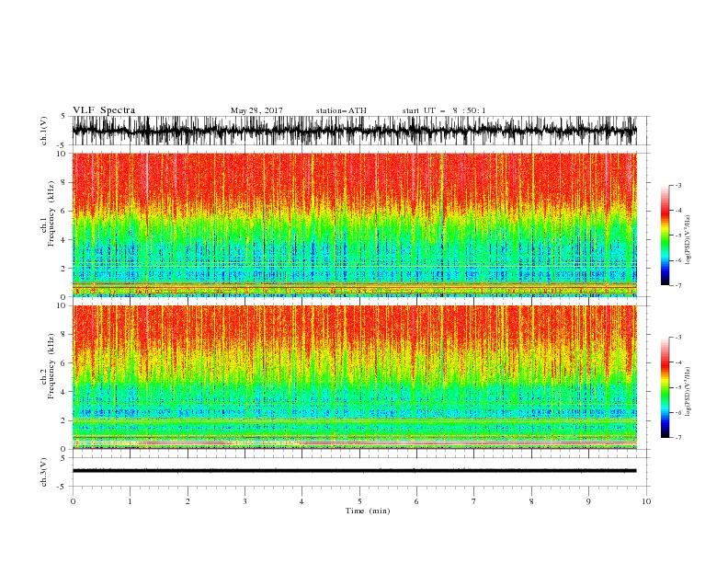Click the ch.2 'Frequency (kHz)' axis label
This screenshot has width=728, height=563.
[x=51, y=366]
